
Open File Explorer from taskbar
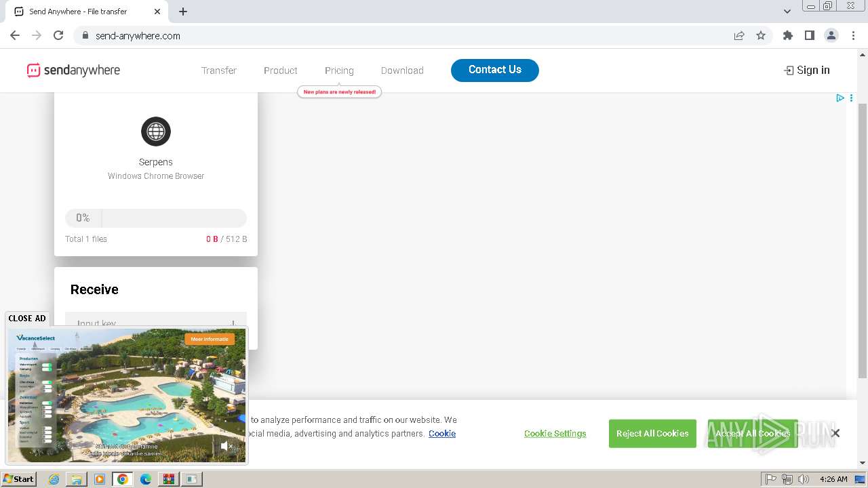[x=77, y=479]
